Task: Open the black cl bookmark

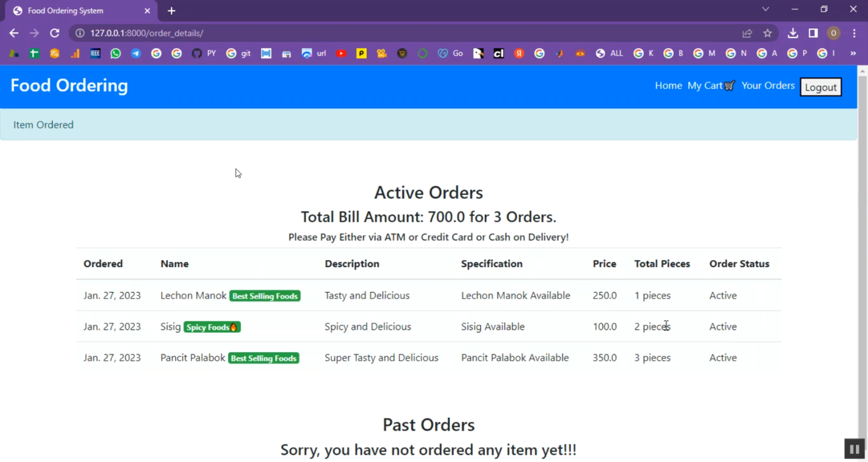Action: [499, 53]
